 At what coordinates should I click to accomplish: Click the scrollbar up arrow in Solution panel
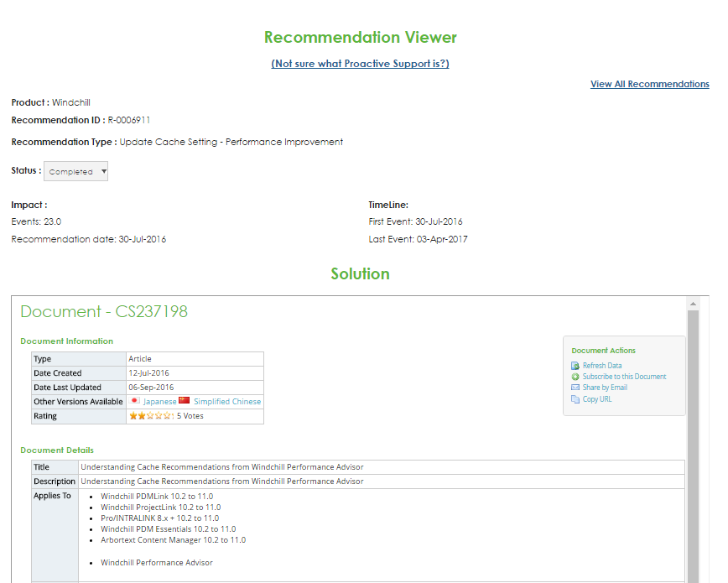[693, 304]
